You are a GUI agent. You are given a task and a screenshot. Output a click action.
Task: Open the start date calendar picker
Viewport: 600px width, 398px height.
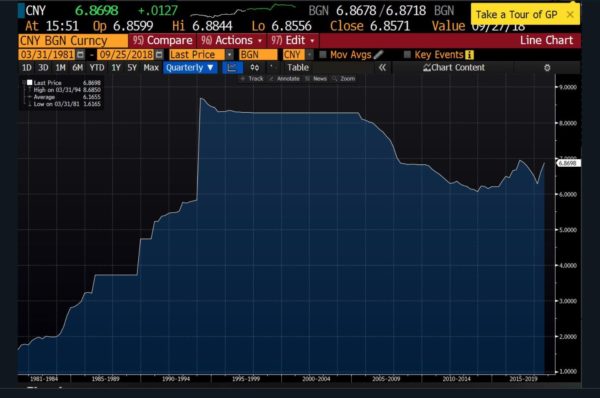click(80, 55)
